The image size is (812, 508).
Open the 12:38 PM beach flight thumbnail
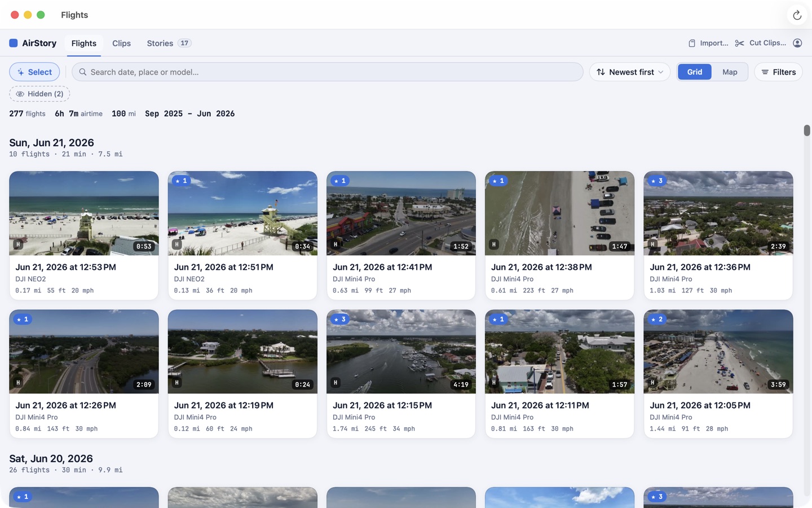(x=559, y=213)
